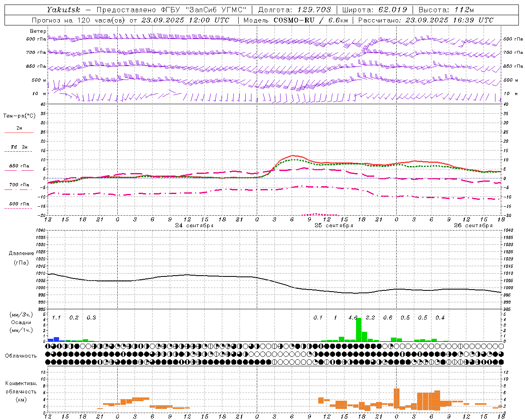Click the green dashed 'Td 2м' legend line
Viewport: 525px width, 420px height.
(x=19, y=152)
